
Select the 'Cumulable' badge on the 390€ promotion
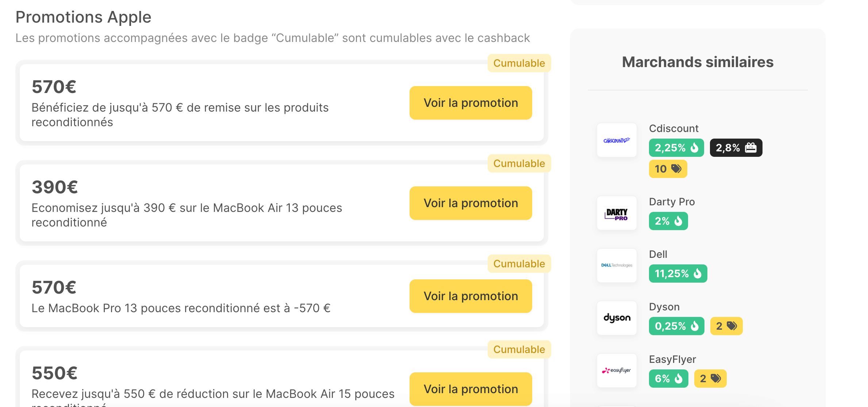[x=519, y=163]
